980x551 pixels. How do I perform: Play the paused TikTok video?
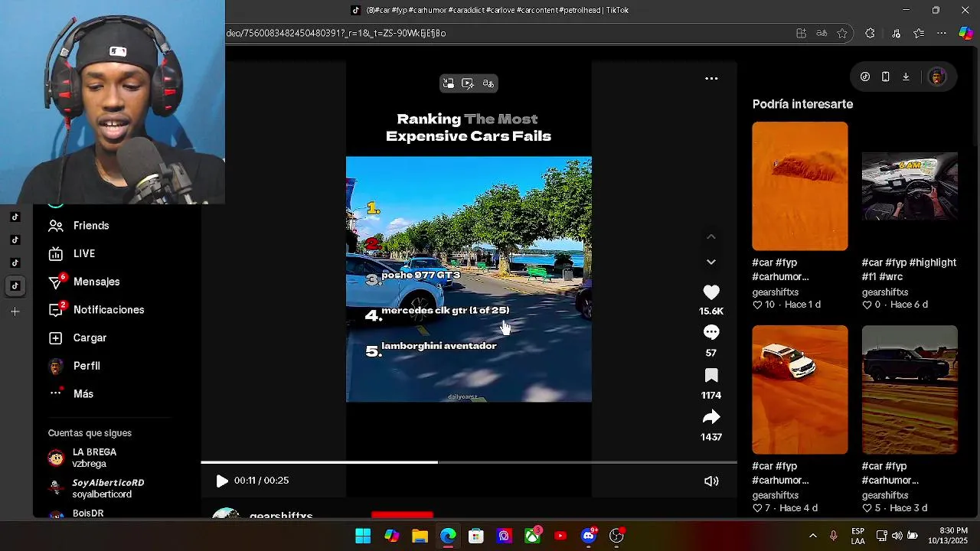pos(222,481)
